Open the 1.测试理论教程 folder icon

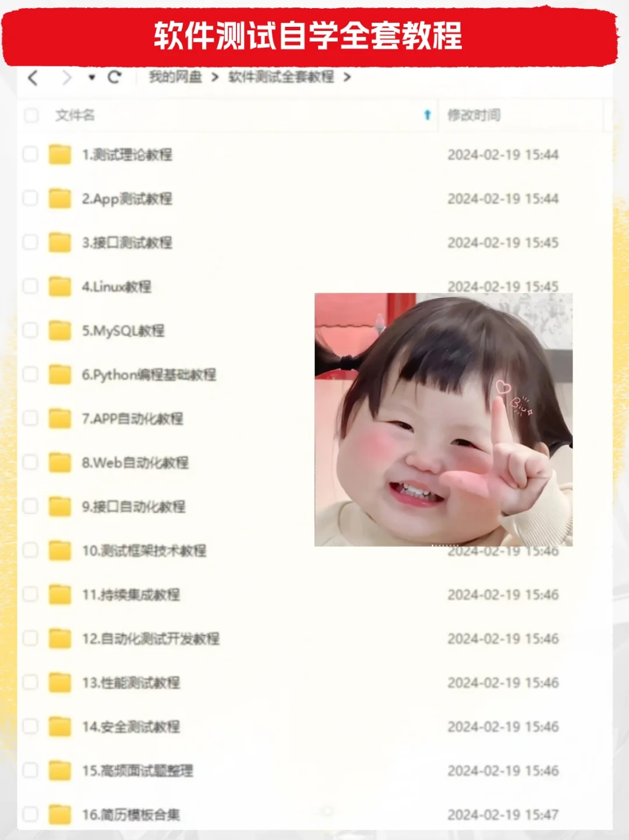59,154
